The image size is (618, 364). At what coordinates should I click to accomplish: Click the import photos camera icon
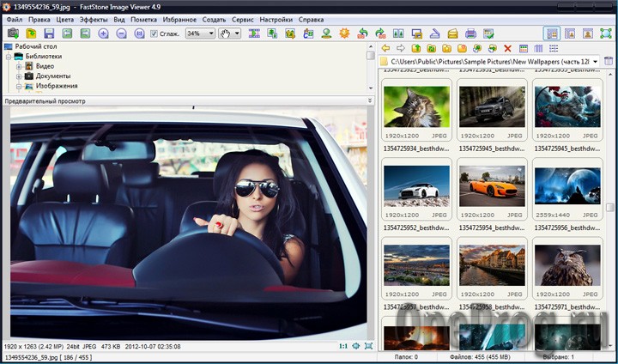(13, 33)
